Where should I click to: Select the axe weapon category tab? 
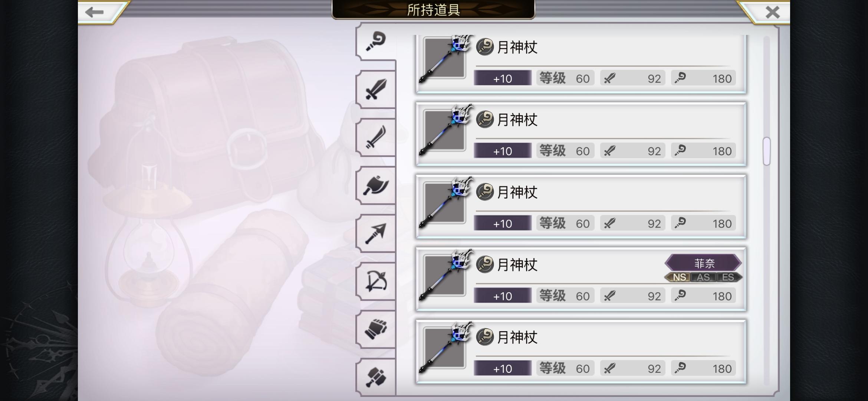click(x=376, y=185)
